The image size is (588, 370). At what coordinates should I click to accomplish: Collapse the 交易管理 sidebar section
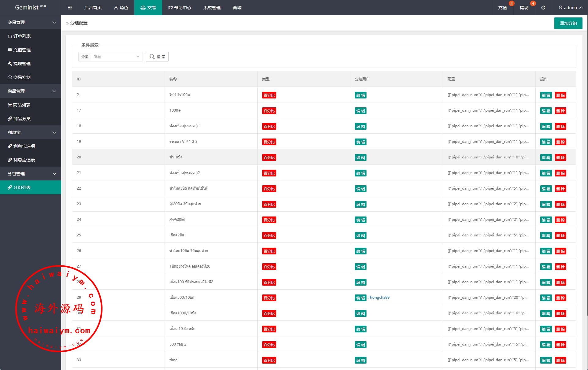click(x=31, y=22)
